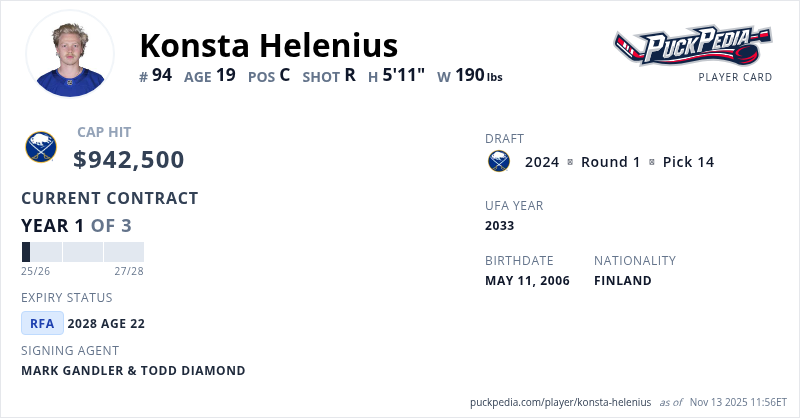Select signing agent Mark Gandler & Todd Diamond

[133, 371]
